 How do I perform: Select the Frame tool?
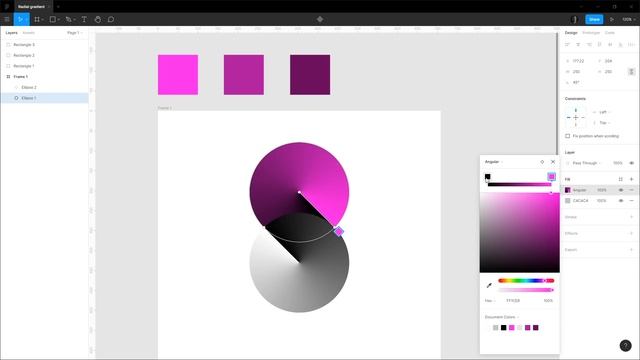(x=37, y=19)
